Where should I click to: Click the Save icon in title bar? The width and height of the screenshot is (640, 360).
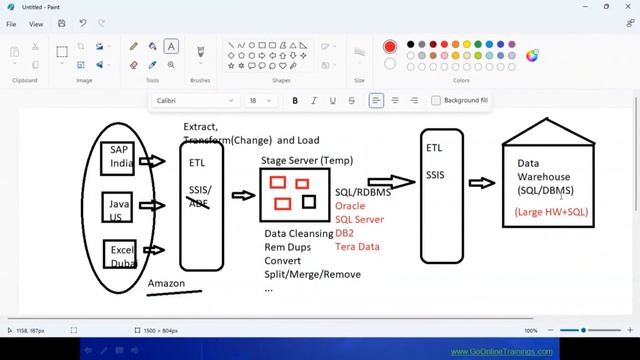[62, 24]
